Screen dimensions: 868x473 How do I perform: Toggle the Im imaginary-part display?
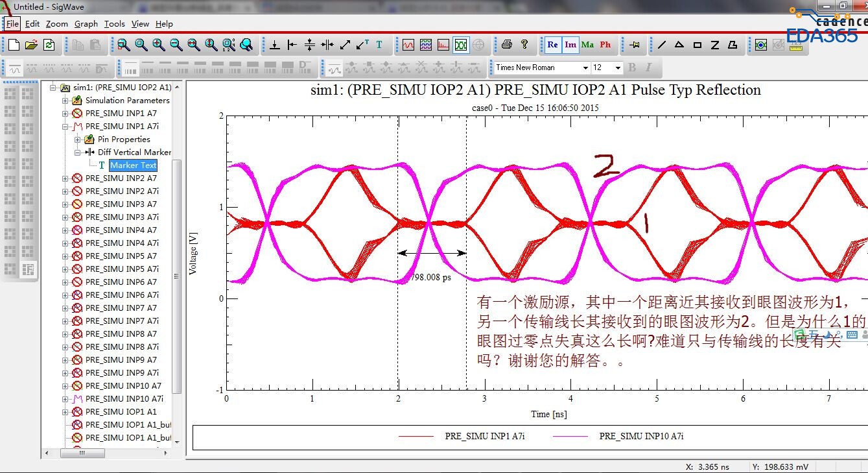pos(570,45)
